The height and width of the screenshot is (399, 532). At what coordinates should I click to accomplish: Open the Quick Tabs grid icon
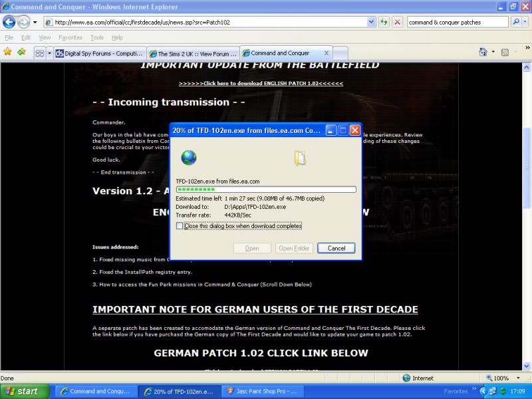pos(39,53)
